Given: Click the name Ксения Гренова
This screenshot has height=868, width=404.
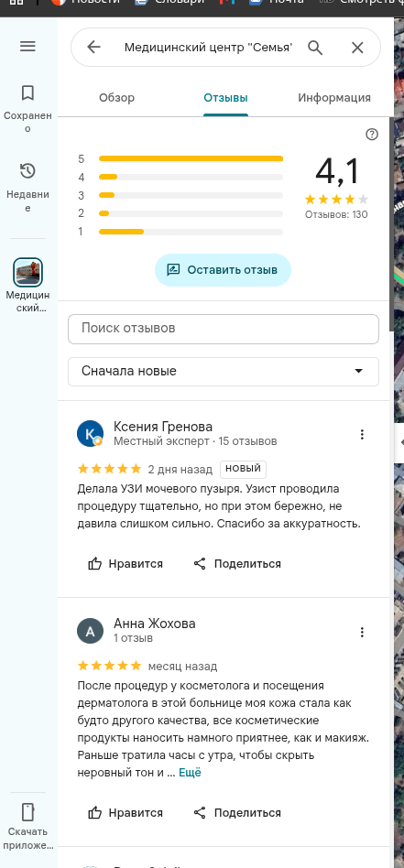Looking at the screenshot, I should click(x=163, y=427).
